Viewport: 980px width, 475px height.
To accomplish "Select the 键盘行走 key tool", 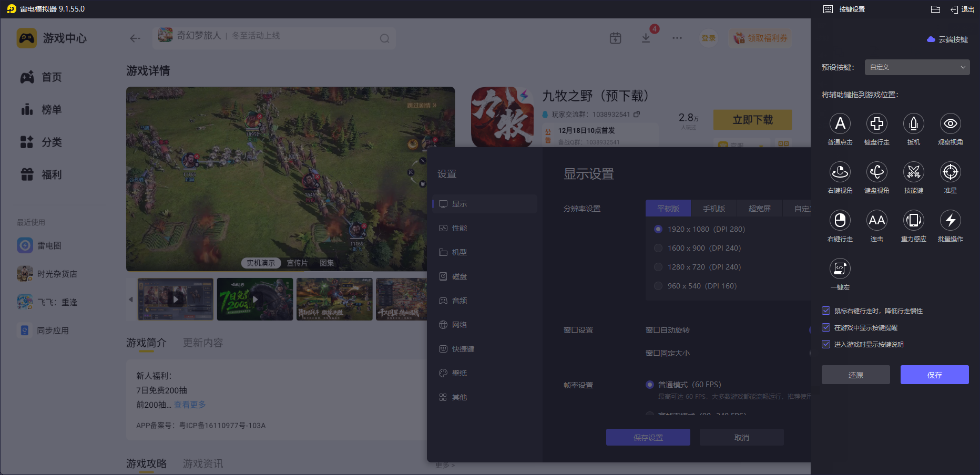I will tap(877, 129).
